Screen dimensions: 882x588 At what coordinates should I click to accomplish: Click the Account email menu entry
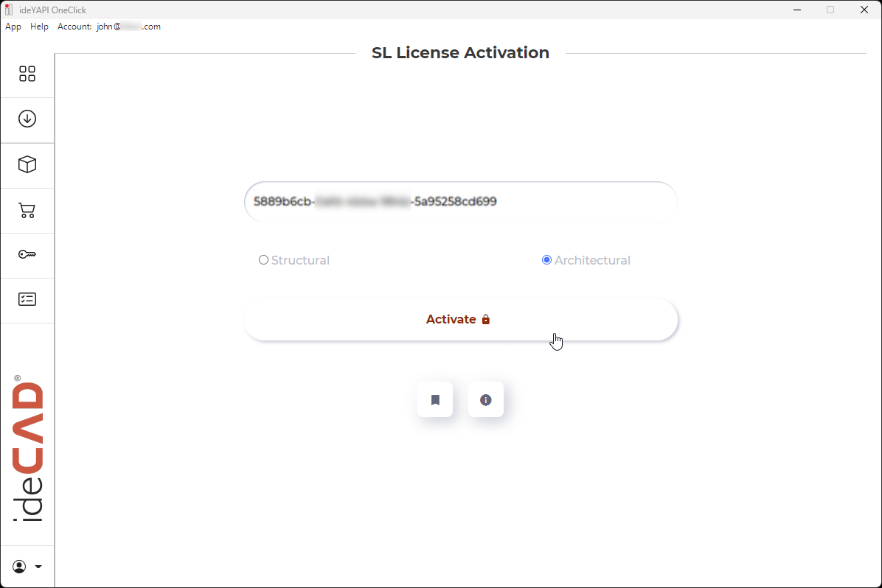108,27
